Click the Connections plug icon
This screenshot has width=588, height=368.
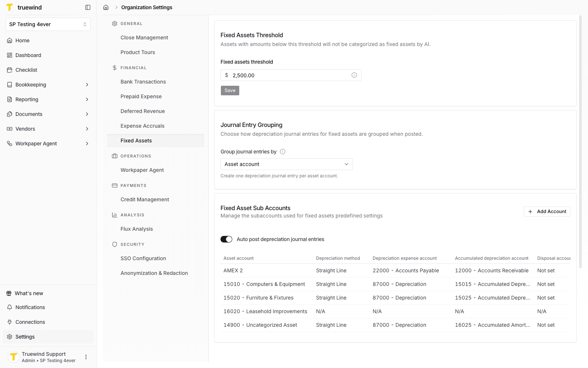10,322
